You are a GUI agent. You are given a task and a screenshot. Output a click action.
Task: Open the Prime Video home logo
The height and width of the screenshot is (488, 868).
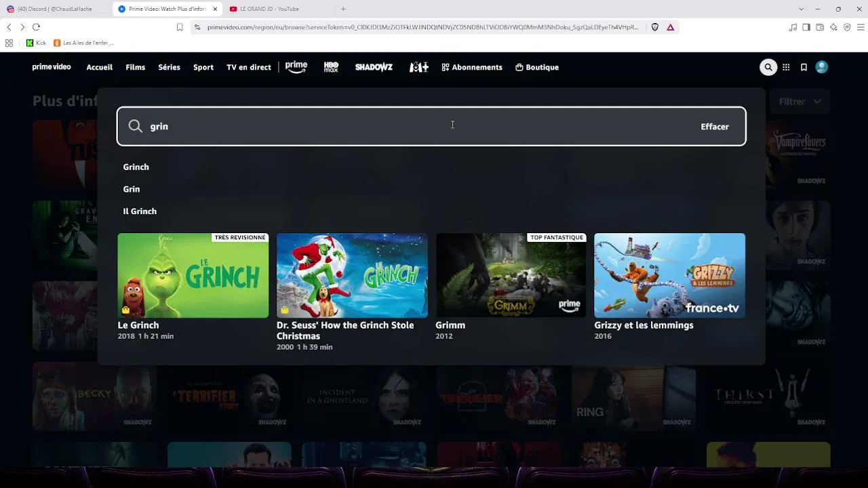[52, 67]
